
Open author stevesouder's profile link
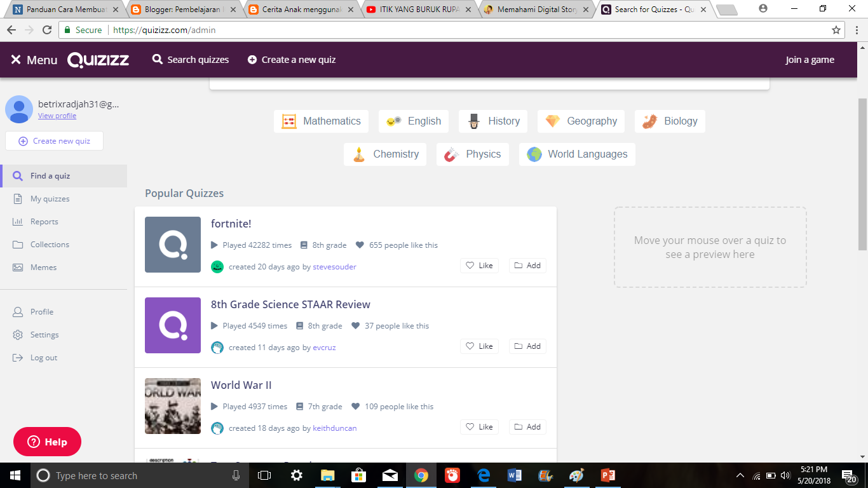(x=334, y=267)
